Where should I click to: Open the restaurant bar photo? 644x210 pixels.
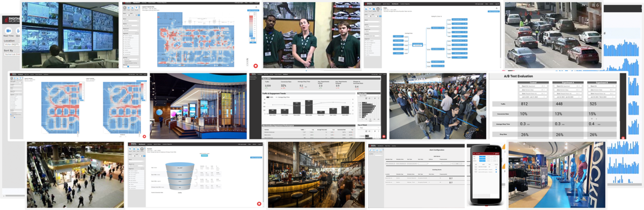click(317, 175)
